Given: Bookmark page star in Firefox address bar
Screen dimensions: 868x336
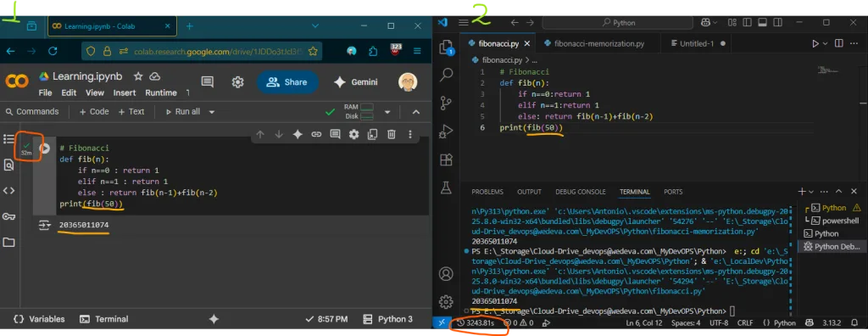Looking at the screenshot, I should pyautogui.click(x=313, y=51).
